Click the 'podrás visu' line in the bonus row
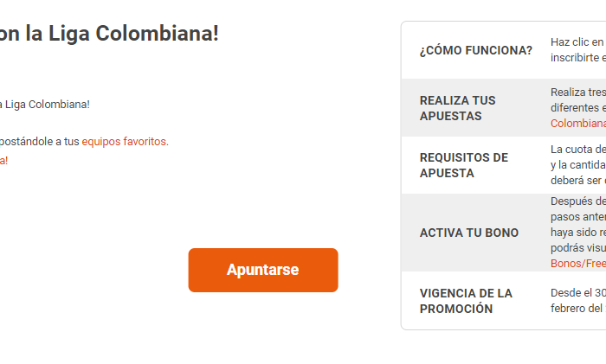 click(x=577, y=248)
